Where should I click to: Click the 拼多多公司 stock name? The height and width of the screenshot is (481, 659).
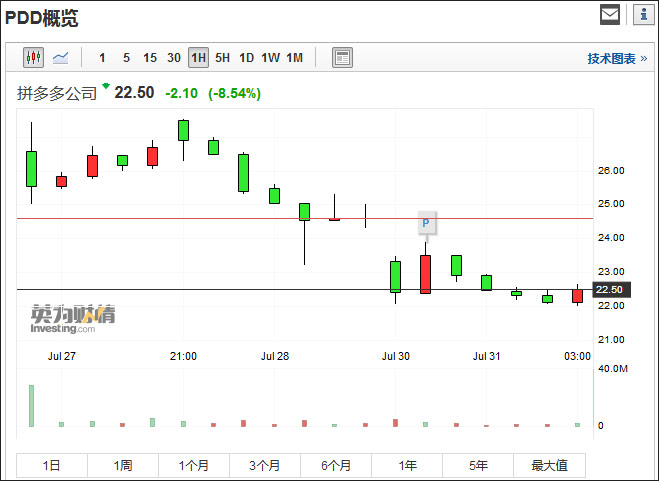[57, 93]
